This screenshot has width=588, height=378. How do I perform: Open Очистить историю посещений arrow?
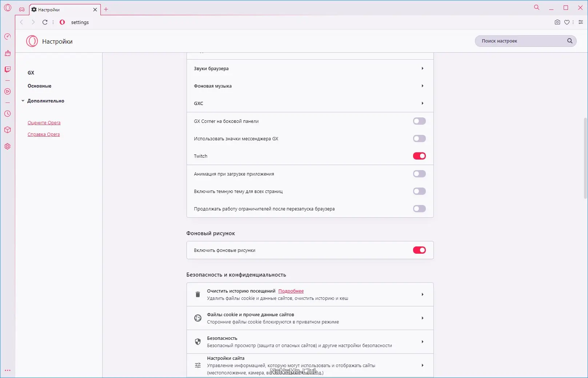tap(423, 294)
